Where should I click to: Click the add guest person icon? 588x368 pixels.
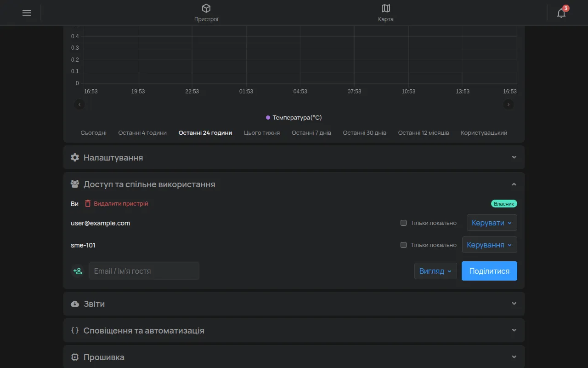pos(78,271)
